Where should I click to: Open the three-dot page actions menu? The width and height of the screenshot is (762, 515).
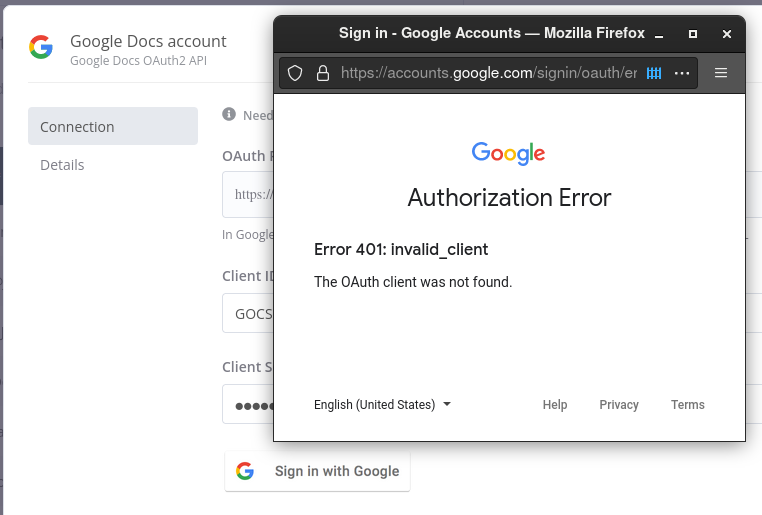(682, 73)
